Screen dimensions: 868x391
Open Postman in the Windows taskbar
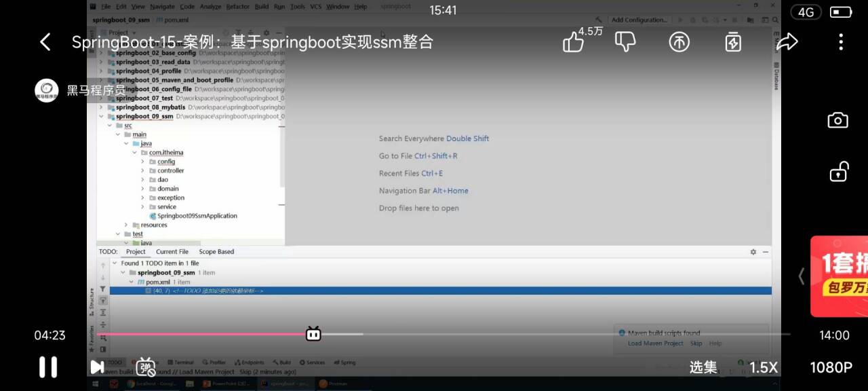tap(334, 384)
